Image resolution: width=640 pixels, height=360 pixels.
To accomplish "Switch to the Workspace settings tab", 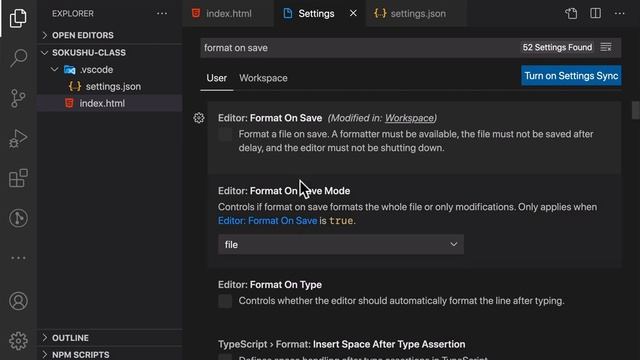I will [x=263, y=78].
